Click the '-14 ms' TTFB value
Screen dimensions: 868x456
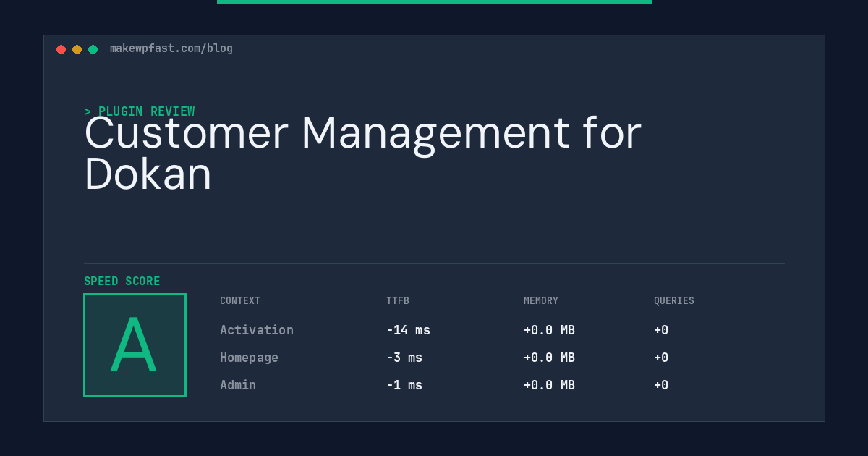click(x=408, y=330)
